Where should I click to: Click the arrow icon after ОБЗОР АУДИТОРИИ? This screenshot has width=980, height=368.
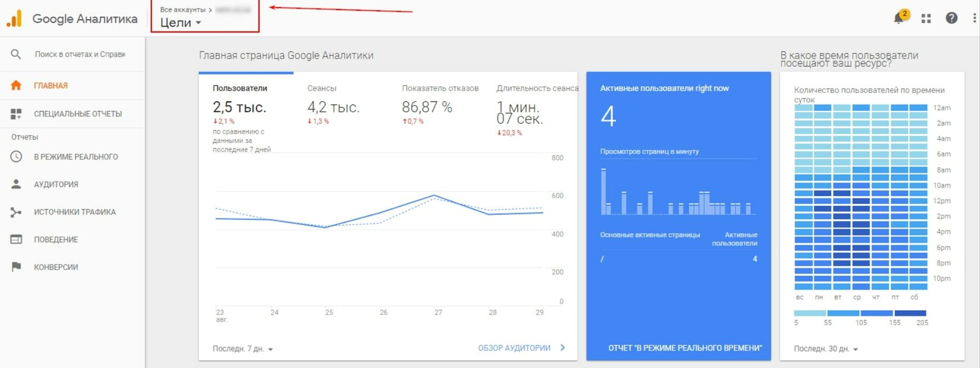pyautogui.click(x=562, y=348)
